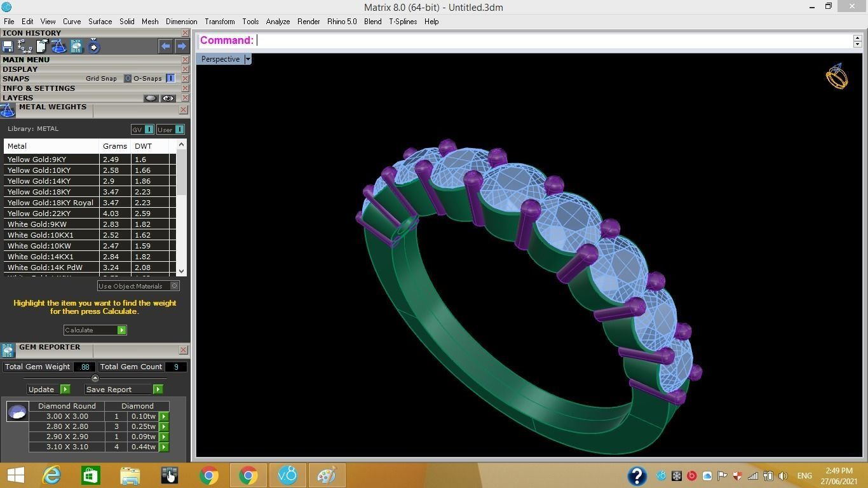Click the green arrow for 2.90 X 2.90 row
This screenshot has width=868, height=488.
point(164,437)
